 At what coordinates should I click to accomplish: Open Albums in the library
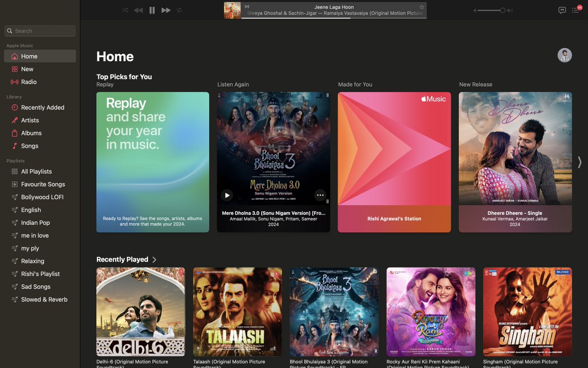click(40, 133)
